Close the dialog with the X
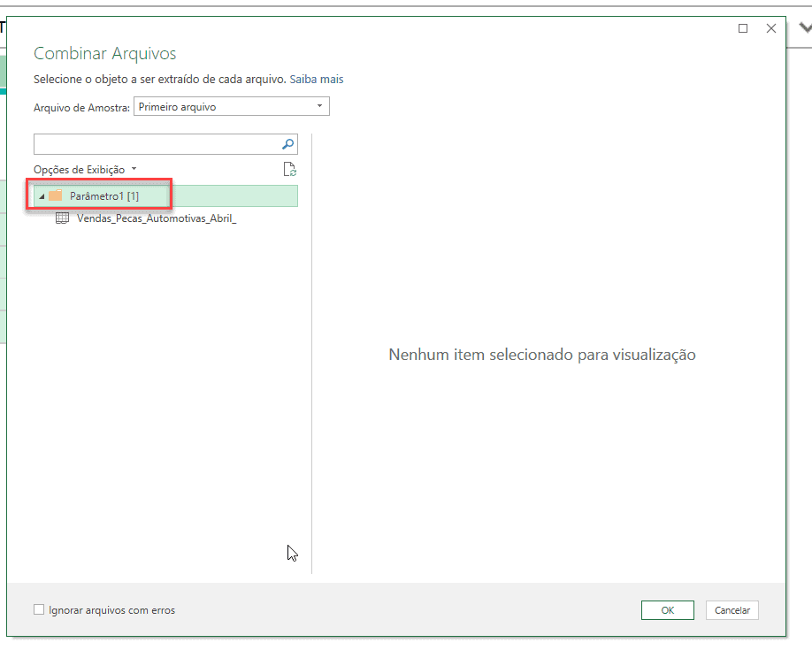Viewport: 812px width, 658px height. tap(771, 28)
